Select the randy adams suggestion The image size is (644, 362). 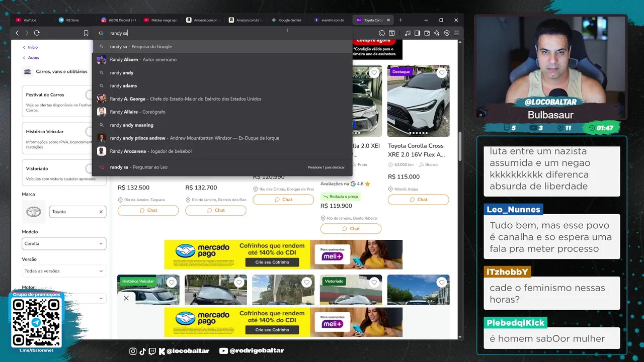(x=222, y=85)
